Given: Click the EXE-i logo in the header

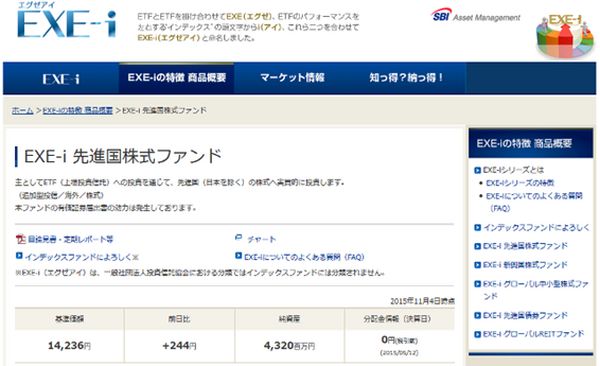Looking at the screenshot, I should [x=66, y=21].
